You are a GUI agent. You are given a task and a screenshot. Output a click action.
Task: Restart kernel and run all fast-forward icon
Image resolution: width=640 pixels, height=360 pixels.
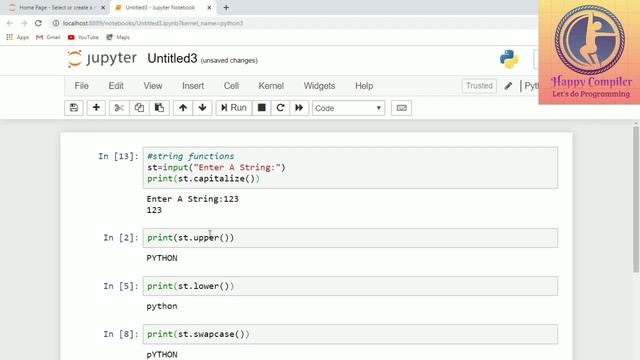click(x=299, y=108)
